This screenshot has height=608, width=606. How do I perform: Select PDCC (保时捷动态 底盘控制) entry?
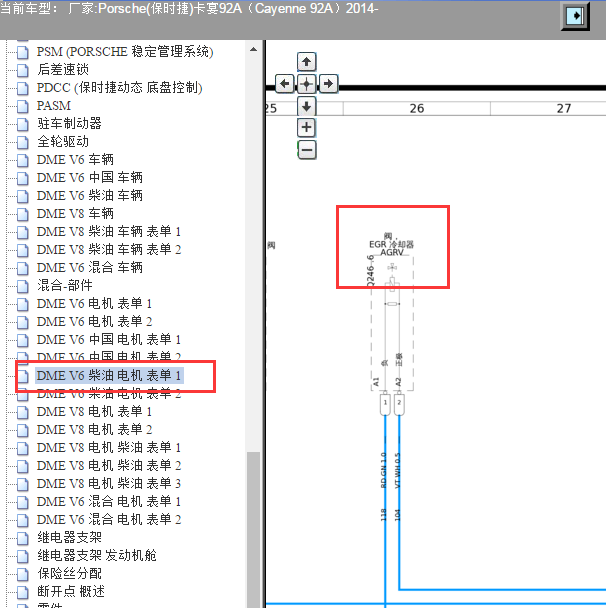[x=119, y=88]
